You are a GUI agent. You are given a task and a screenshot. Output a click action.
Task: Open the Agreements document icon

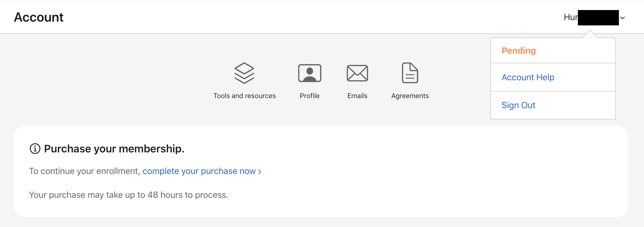(x=410, y=73)
